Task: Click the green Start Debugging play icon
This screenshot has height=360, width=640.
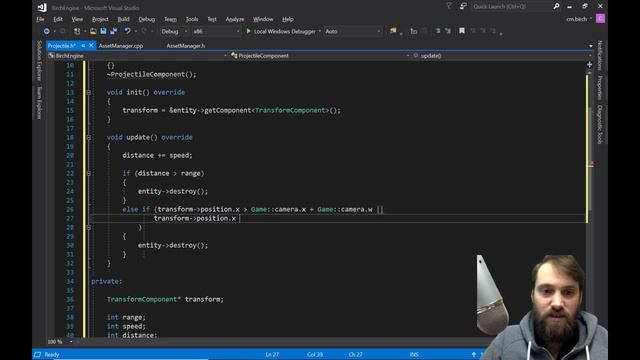Action: (x=248, y=31)
